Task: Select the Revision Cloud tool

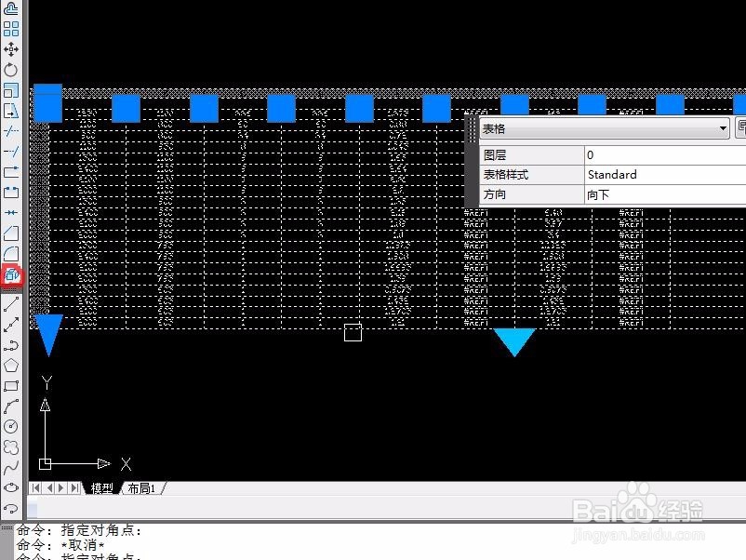Action: (x=11, y=447)
